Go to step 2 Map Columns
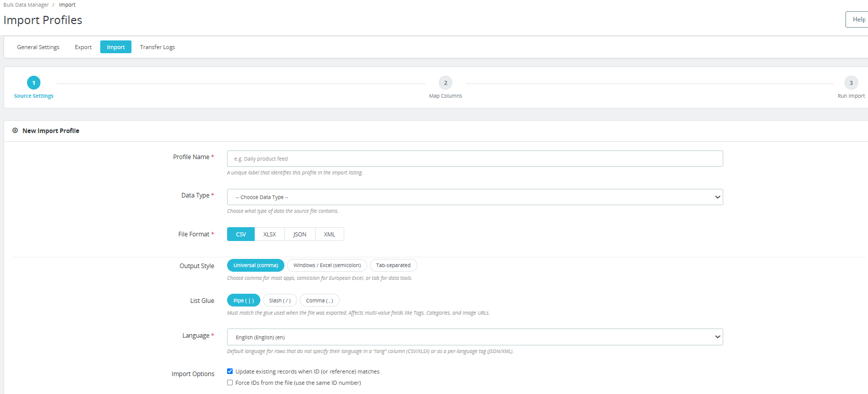This screenshot has height=394, width=868. click(x=446, y=88)
